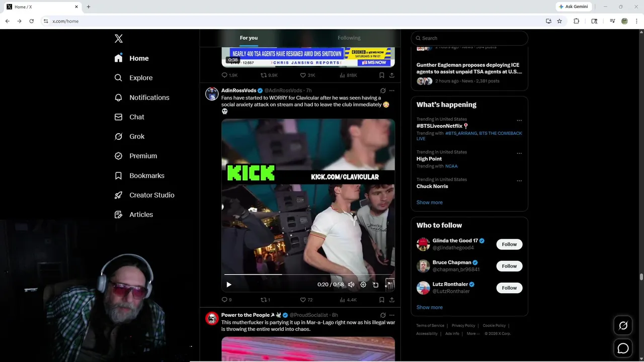This screenshot has height=362, width=644.
Task: View analytics of AdinRossVods post with 4.4K views
Action: point(348,300)
